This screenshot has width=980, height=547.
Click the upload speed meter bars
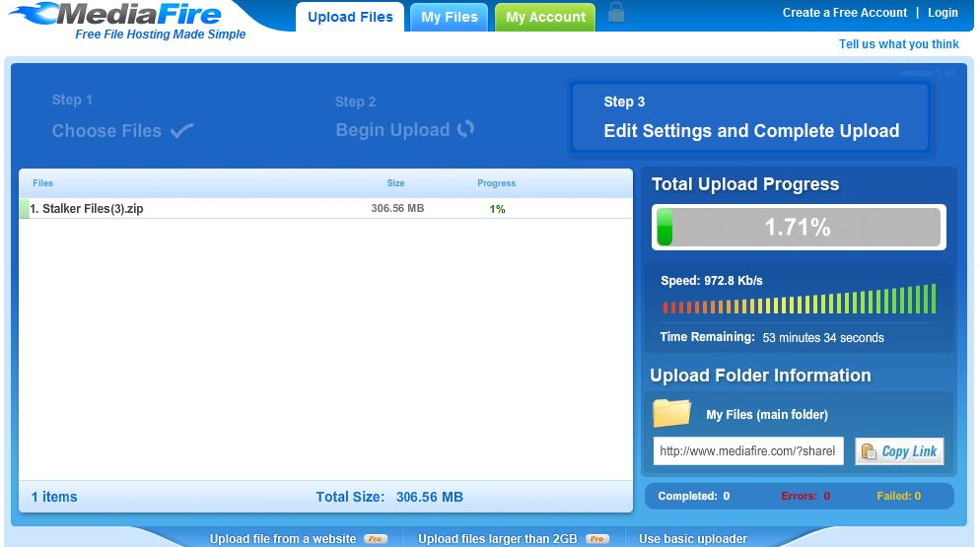800,299
